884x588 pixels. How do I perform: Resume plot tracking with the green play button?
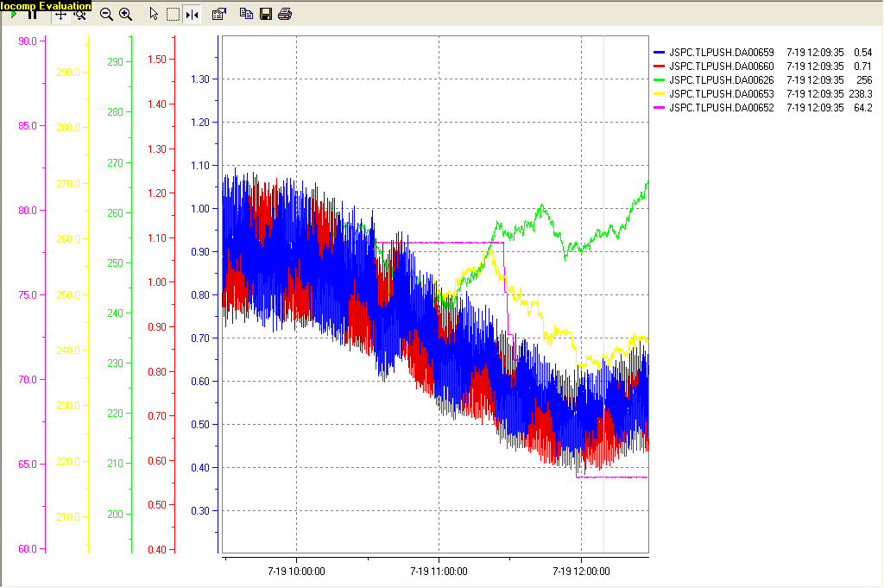point(15,15)
